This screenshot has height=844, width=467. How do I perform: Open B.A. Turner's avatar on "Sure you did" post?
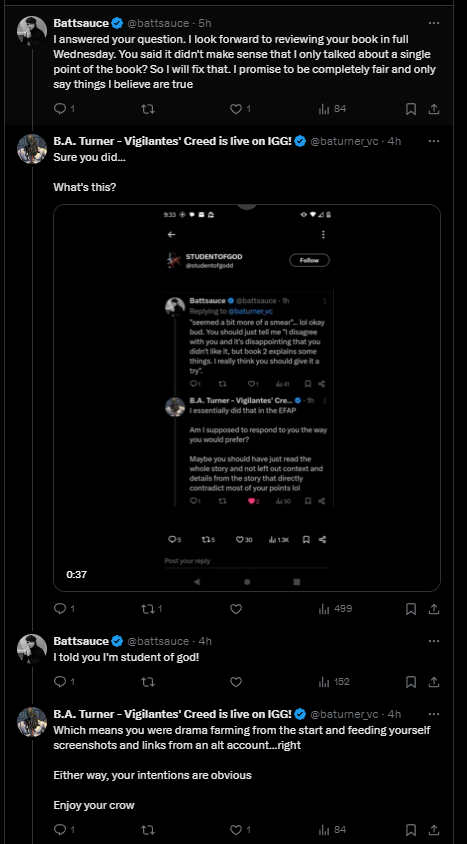pos(32,149)
